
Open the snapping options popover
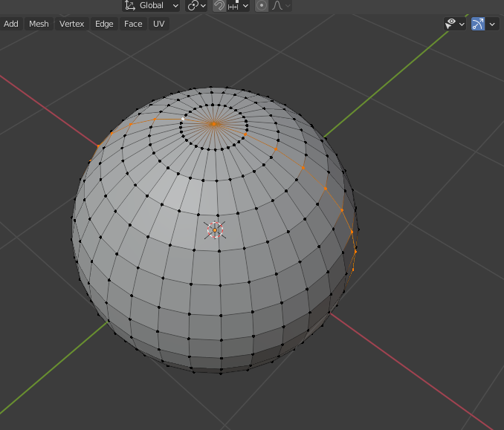(239, 5)
